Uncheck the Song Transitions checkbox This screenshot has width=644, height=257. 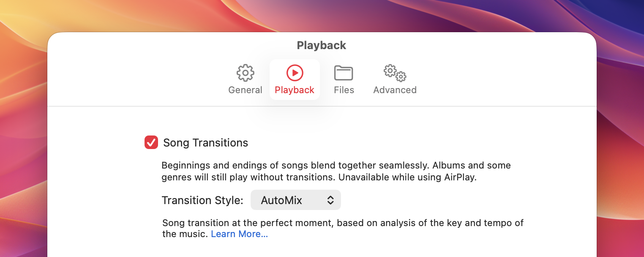151,143
